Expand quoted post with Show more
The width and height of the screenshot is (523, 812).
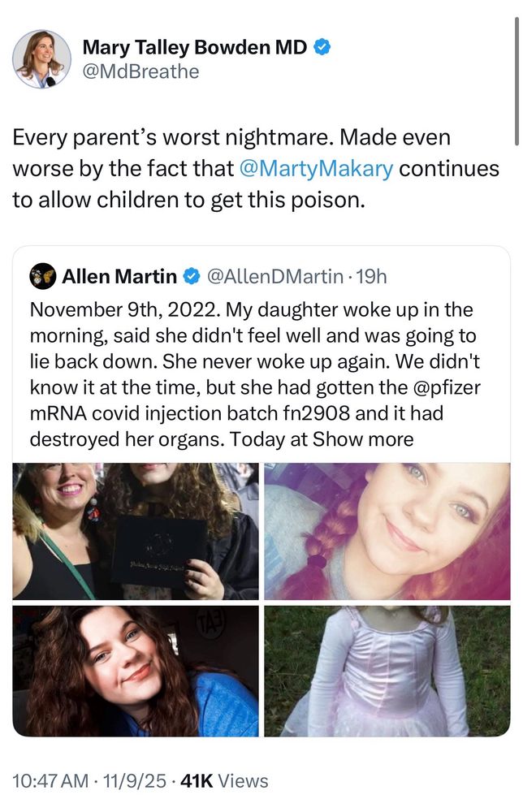363,439
